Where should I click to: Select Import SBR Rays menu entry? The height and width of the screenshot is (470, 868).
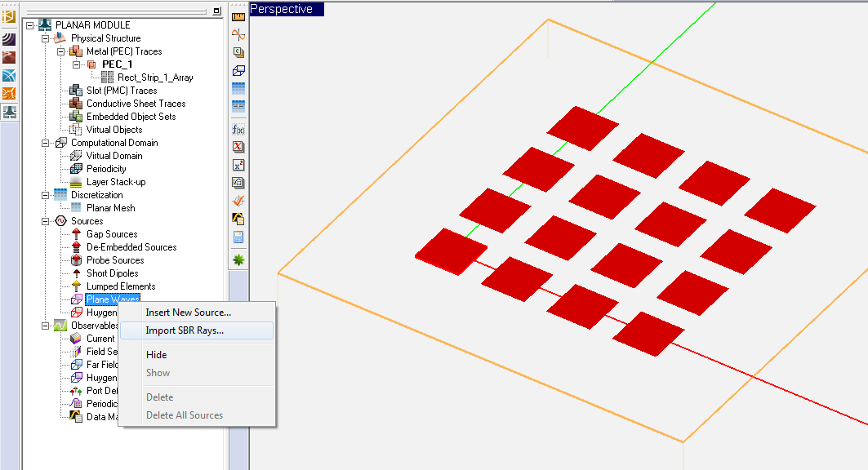pos(185,330)
